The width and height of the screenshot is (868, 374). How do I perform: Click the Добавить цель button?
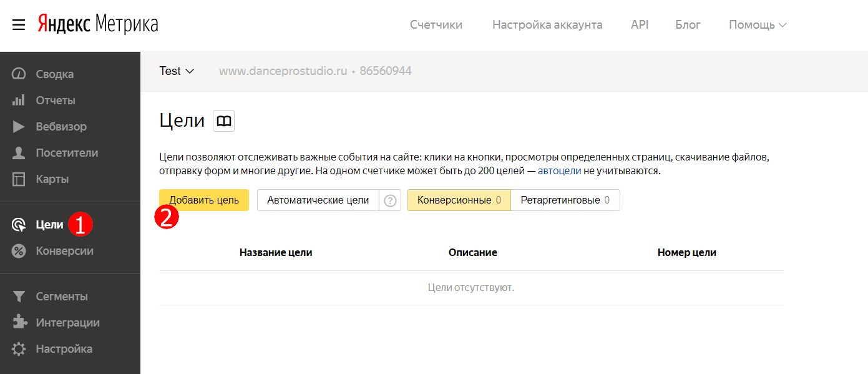204,200
